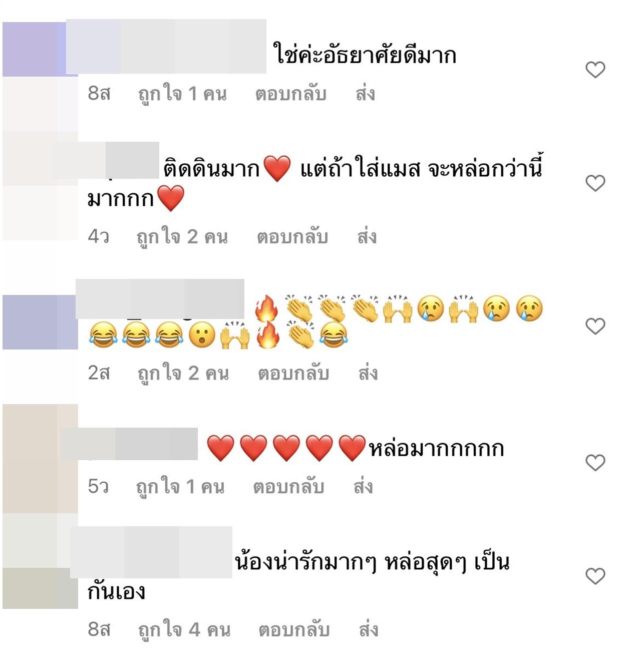
Task: Reply to the "น้องน่ารักมากๆ หล่อสุดๆ" comment
Action: point(294,630)
